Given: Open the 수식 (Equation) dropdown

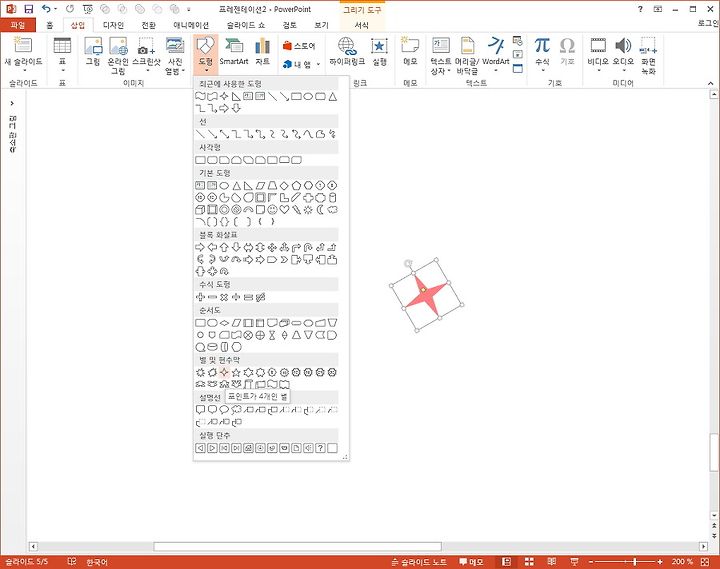Looking at the screenshot, I should pos(542,70).
